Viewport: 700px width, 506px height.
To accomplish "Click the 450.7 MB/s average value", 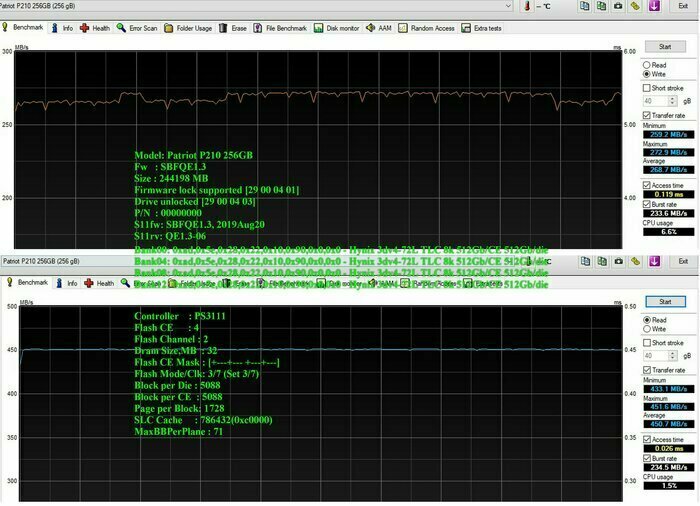I will click(668, 424).
